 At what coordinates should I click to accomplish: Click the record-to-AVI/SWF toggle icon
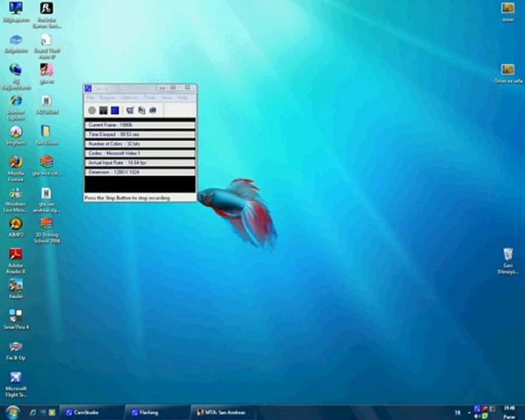(142, 110)
